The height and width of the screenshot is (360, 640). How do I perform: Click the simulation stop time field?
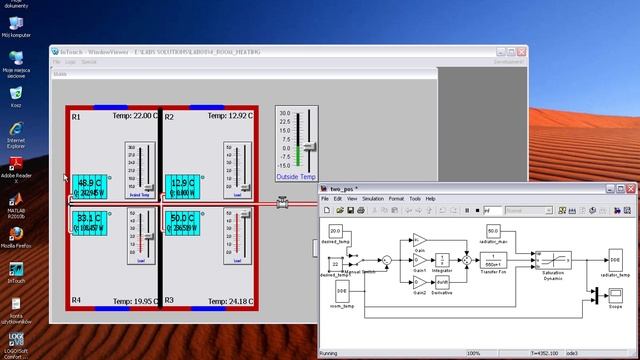point(492,211)
